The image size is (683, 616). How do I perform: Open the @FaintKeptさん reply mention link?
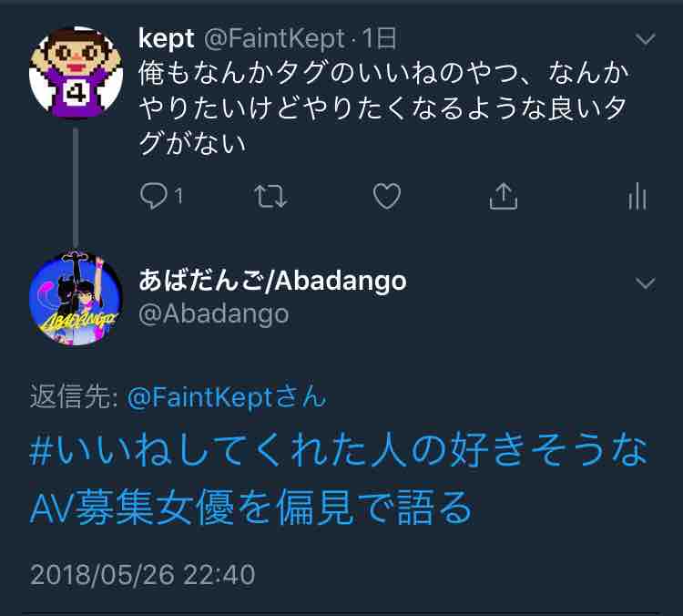click(227, 397)
